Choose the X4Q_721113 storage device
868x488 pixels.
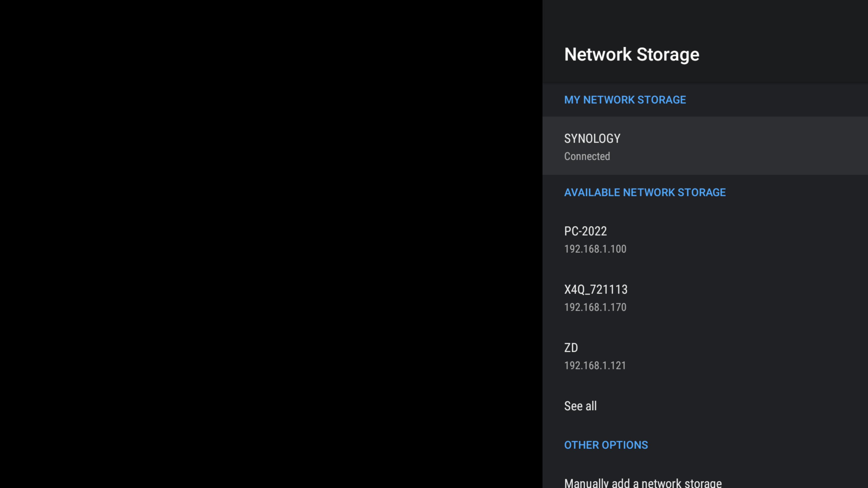coord(596,290)
